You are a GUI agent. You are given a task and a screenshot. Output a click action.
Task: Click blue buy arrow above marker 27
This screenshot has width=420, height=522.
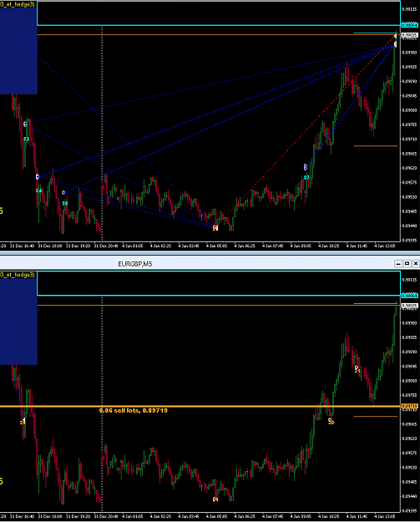tap(306, 167)
